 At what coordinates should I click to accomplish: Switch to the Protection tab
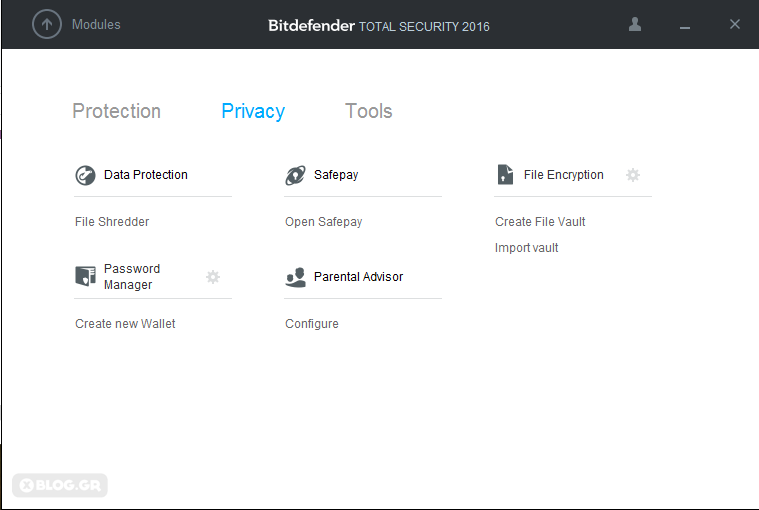click(x=116, y=111)
